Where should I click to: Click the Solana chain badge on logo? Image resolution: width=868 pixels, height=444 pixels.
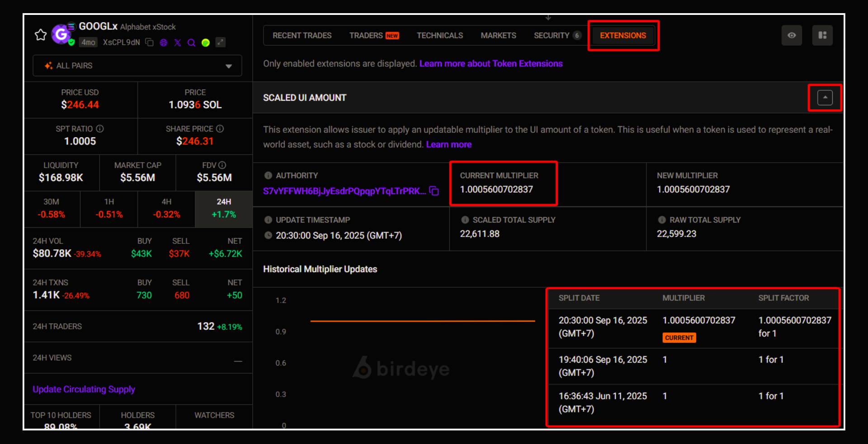point(71,26)
